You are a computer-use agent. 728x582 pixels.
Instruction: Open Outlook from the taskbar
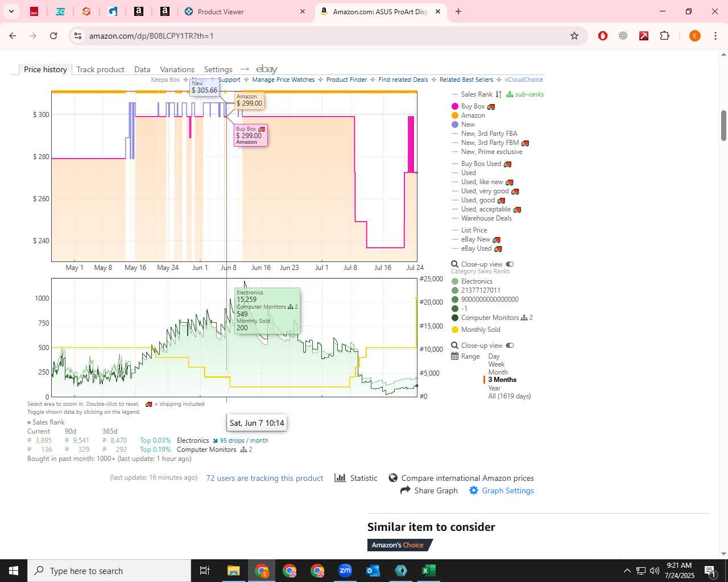coord(373,571)
